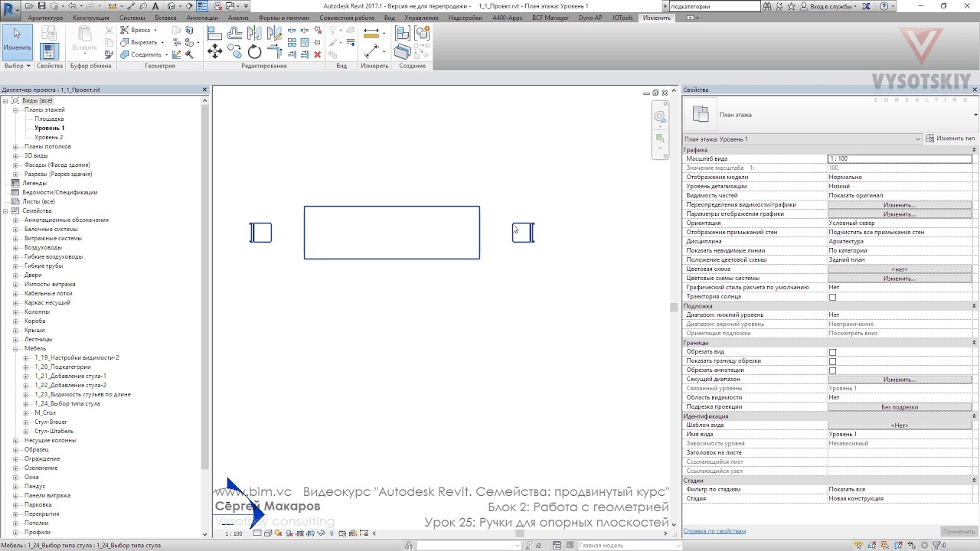Click the Шаблон вида <Нет> button
Viewport: 980px width, 551px height.
coord(900,425)
